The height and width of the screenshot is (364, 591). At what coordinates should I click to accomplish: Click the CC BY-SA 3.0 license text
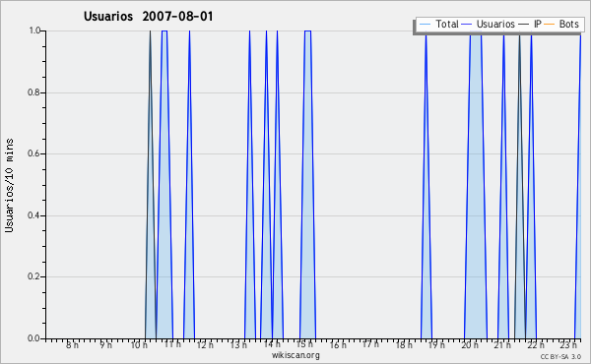[560, 356]
